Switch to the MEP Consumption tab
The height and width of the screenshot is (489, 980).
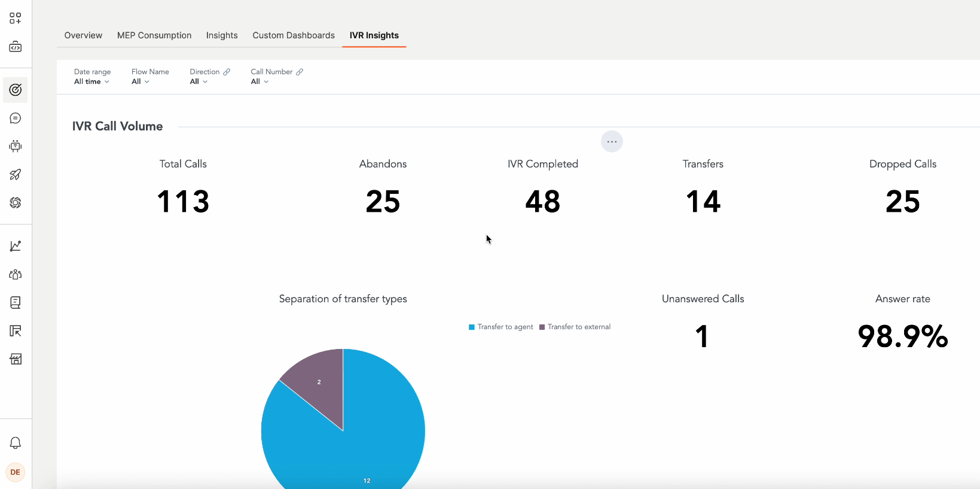tap(154, 35)
